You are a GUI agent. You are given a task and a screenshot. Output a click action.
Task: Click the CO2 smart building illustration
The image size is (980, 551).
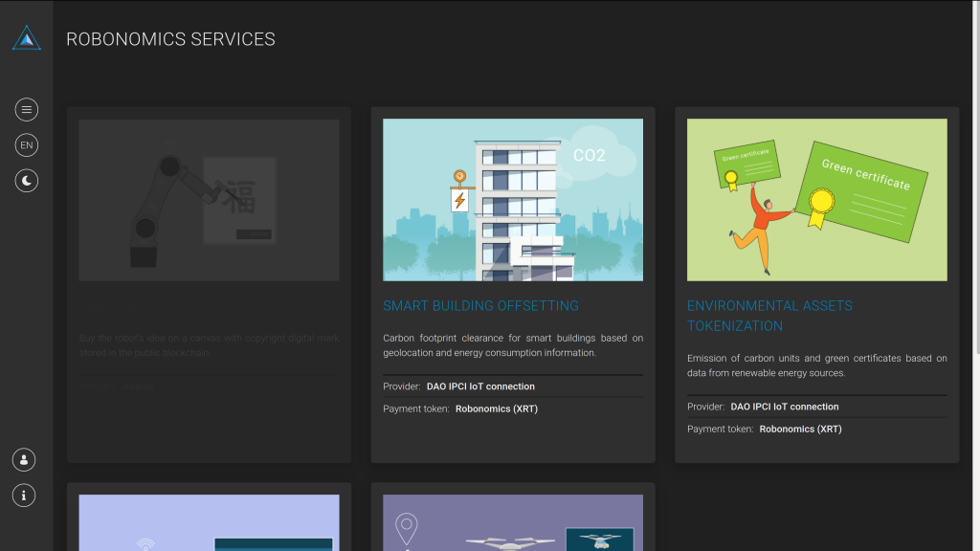pos(513,200)
